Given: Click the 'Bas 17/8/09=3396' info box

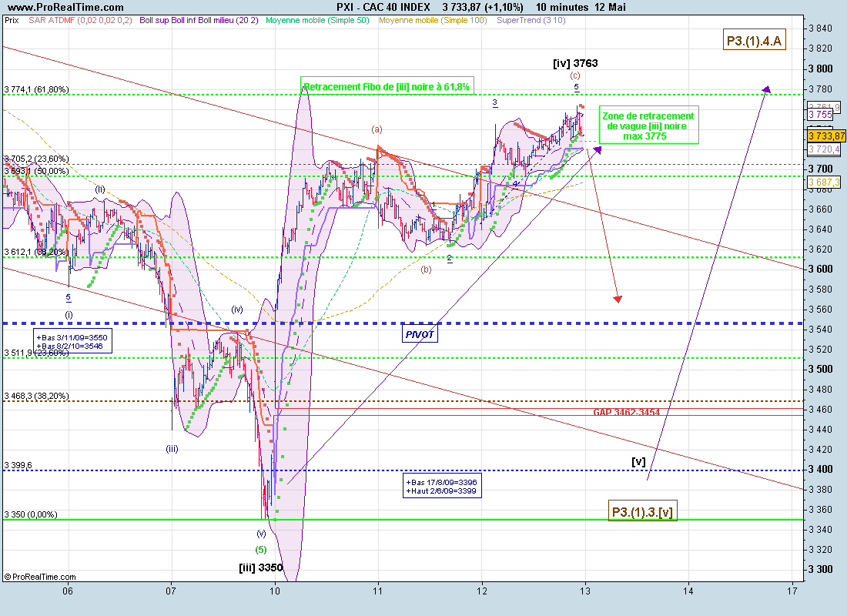Looking at the screenshot, I should click(x=442, y=487).
